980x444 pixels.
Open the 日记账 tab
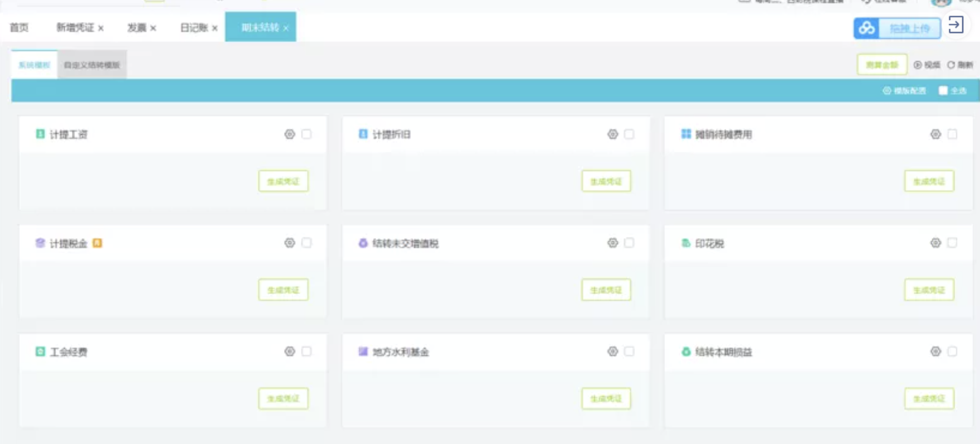point(194,28)
